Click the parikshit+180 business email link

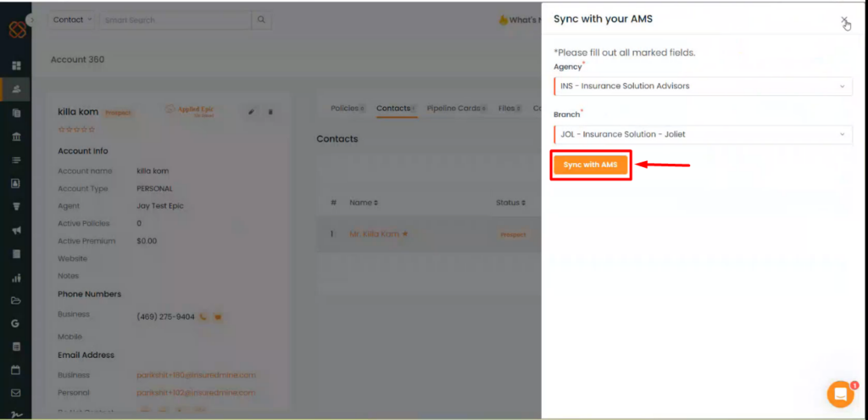click(197, 375)
